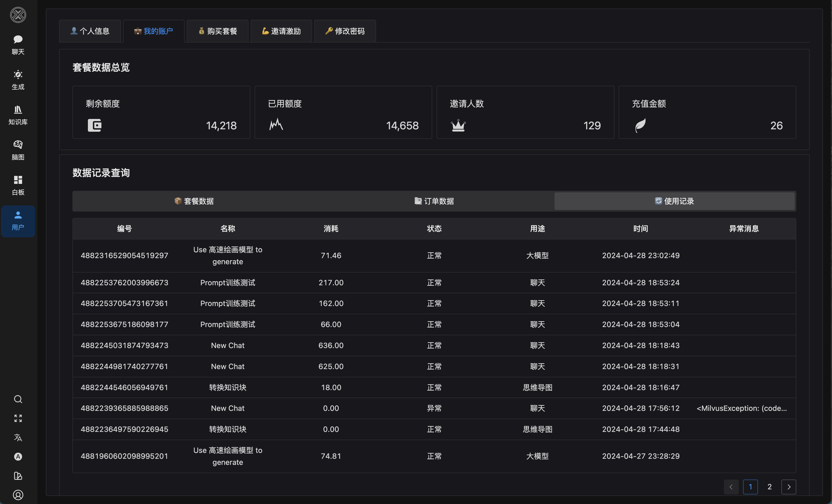Switch to the 购买套餐 tab
The width and height of the screenshot is (832, 504).
coord(217,31)
